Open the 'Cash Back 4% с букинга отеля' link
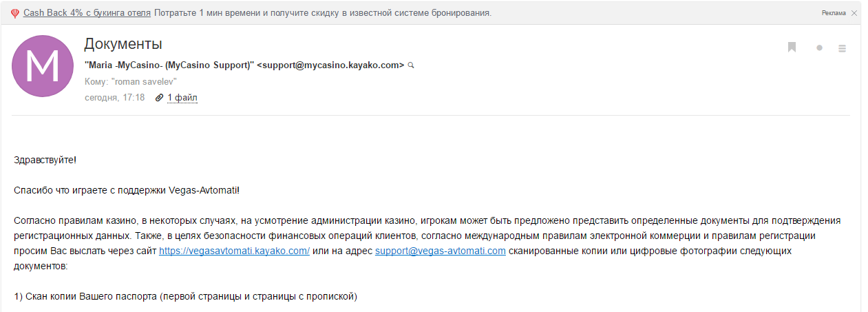Image resolution: width=868 pixels, height=312 pixels. [87, 13]
